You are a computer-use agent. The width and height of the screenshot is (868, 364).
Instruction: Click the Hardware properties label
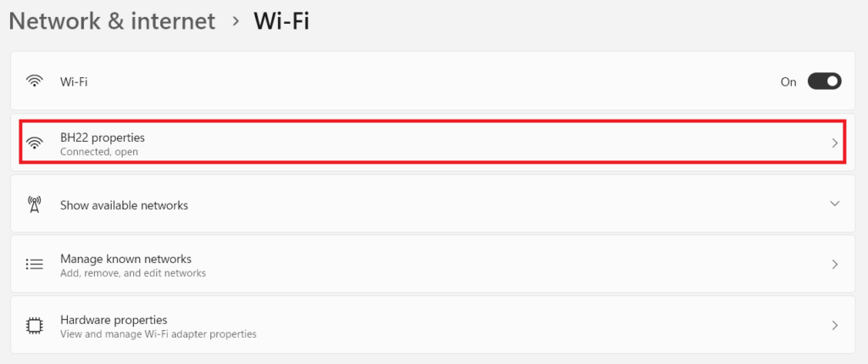click(114, 320)
